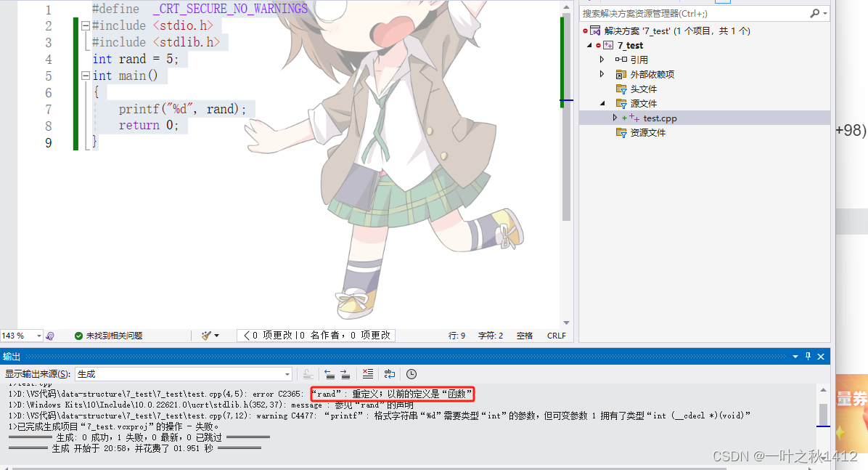This screenshot has height=470, width=868.
Task: Toggle word wrap in the output window
Action: (x=390, y=374)
